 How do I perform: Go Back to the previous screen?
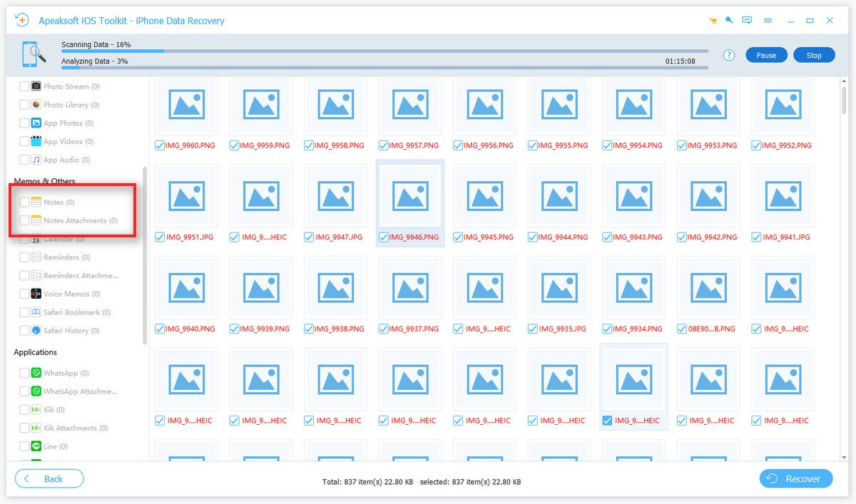coord(49,479)
